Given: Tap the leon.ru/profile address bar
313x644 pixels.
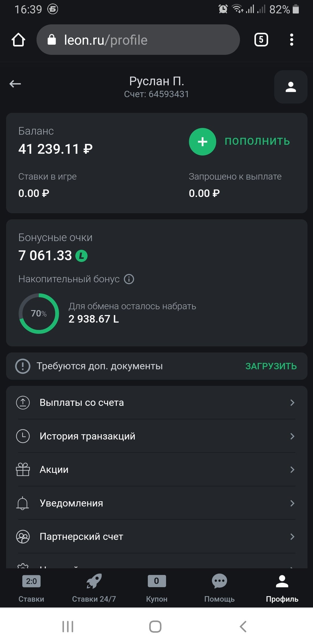Looking at the screenshot, I should (138, 40).
